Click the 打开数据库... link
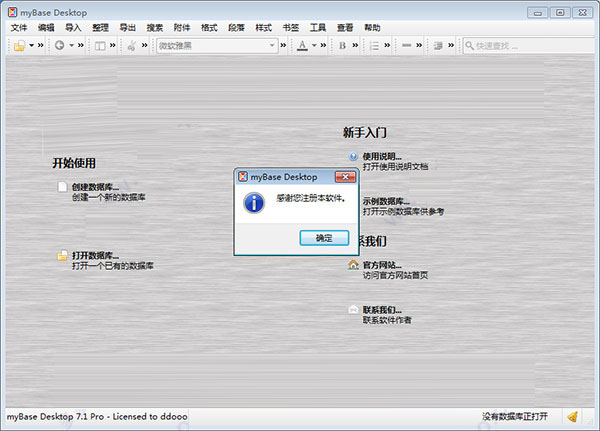Viewport: 600px width, 431px height. click(x=95, y=255)
